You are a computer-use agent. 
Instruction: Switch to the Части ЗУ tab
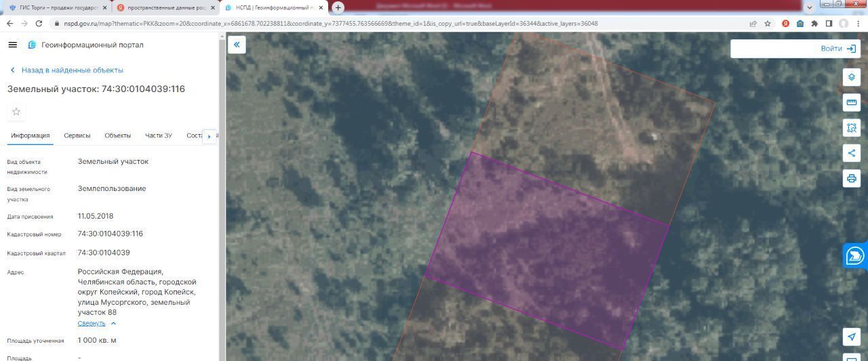point(159,135)
